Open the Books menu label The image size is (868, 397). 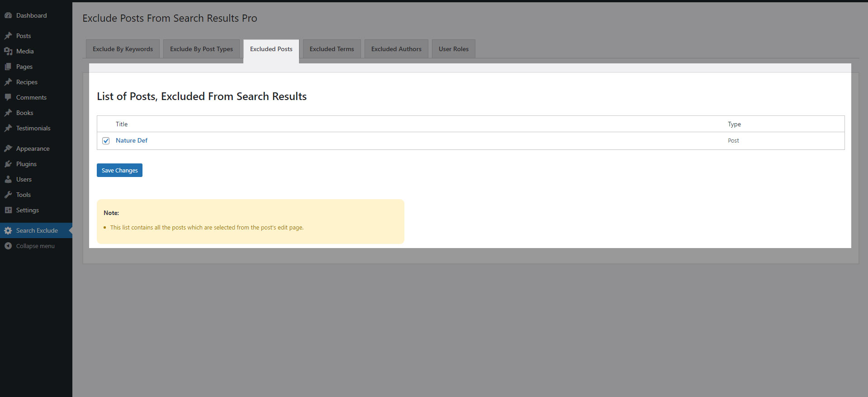pos(24,113)
